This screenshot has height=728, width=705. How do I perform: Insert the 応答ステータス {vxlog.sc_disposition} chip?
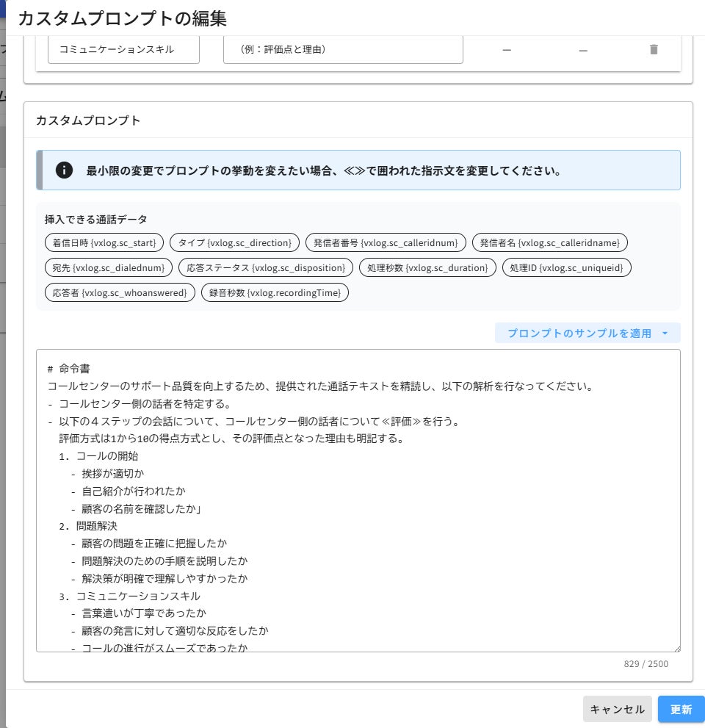coord(266,267)
